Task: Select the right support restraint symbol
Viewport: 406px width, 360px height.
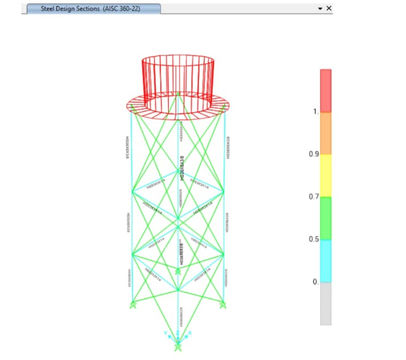Action: [223, 304]
